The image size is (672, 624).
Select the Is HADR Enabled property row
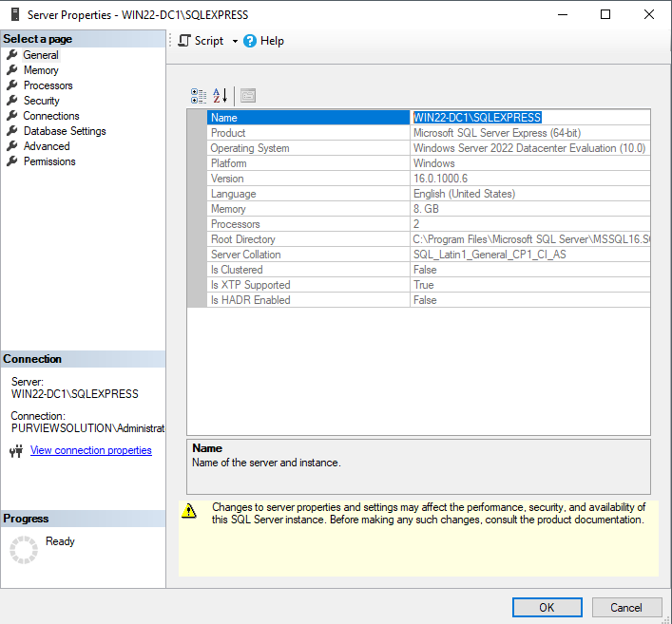tap(429, 300)
